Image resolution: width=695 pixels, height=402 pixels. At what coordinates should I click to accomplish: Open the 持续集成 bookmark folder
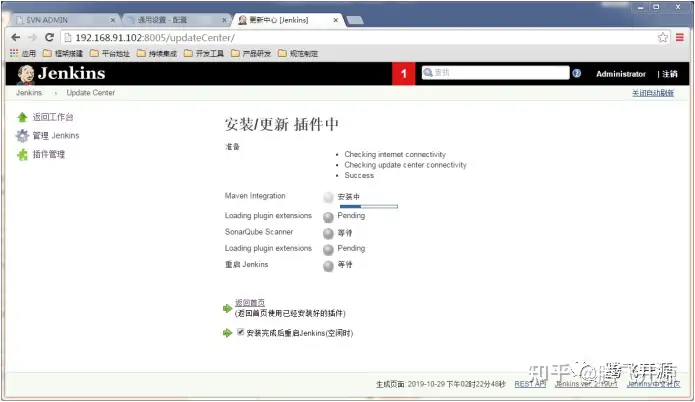[x=156, y=53]
